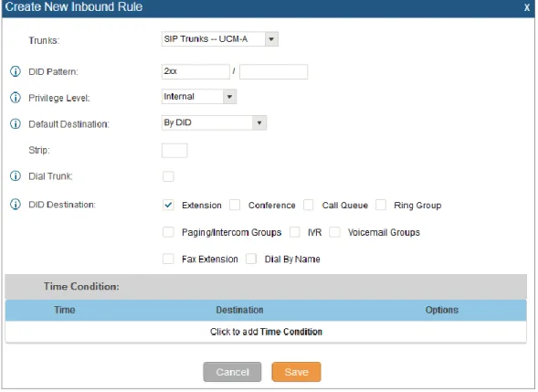This screenshot has width=538, height=392.
Task: Check the Paging/Intercom Groups checkbox
Action: 168,232
